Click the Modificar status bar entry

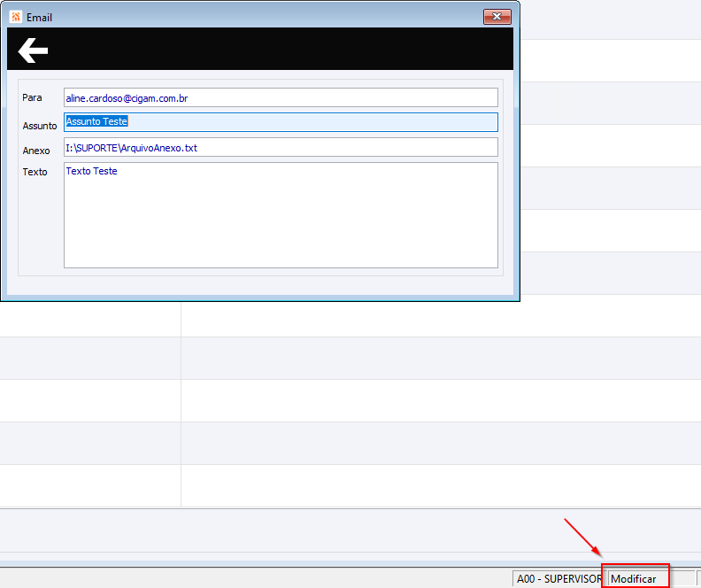(x=635, y=578)
